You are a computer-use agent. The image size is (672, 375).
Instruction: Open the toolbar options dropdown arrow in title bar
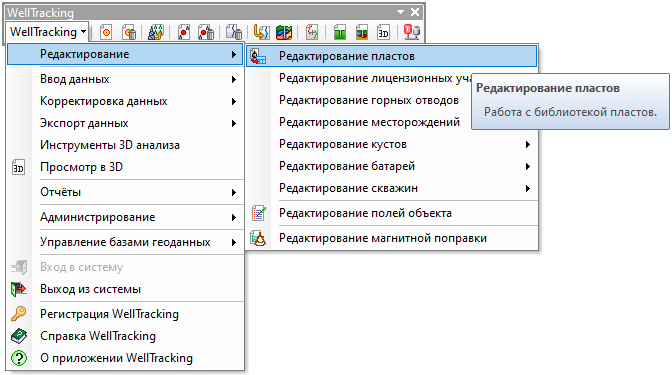pos(400,12)
